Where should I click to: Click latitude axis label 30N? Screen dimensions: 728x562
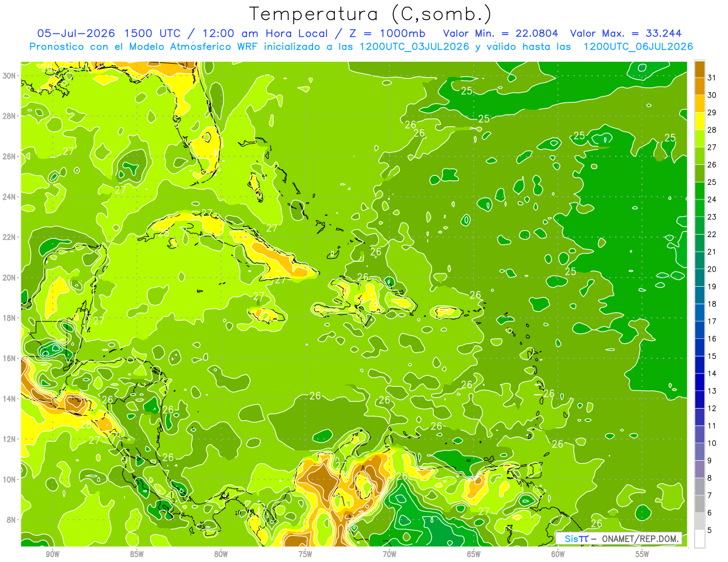click(x=10, y=76)
